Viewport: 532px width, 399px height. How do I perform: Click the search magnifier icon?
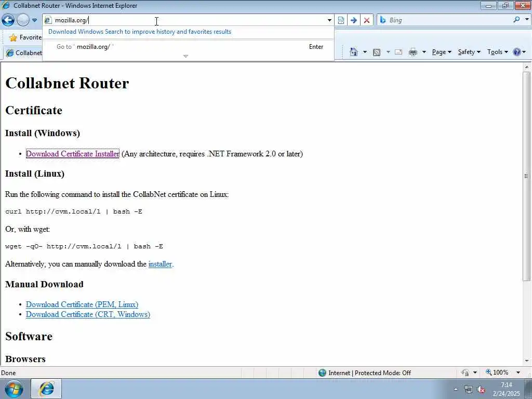(517, 20)
